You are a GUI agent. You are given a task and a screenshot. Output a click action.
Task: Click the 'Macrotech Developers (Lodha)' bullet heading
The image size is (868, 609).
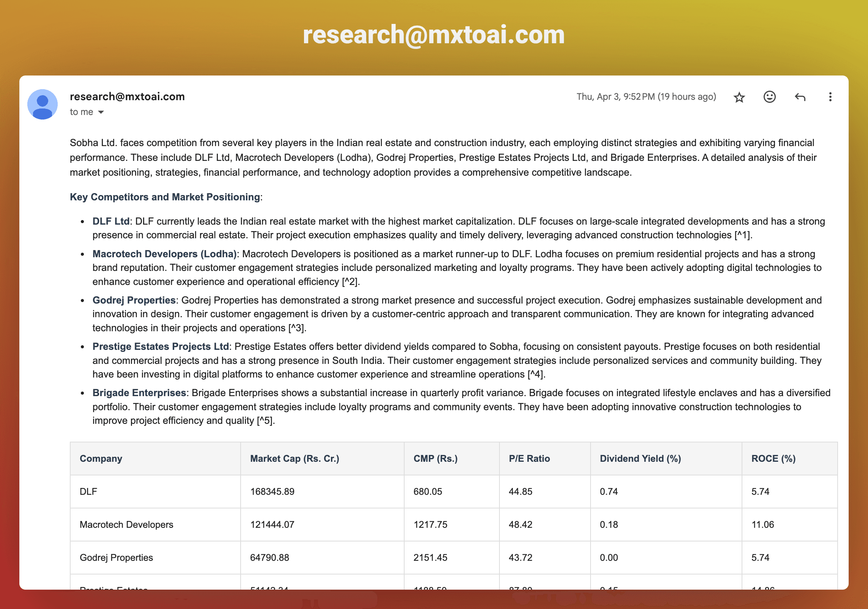point(165,254)
